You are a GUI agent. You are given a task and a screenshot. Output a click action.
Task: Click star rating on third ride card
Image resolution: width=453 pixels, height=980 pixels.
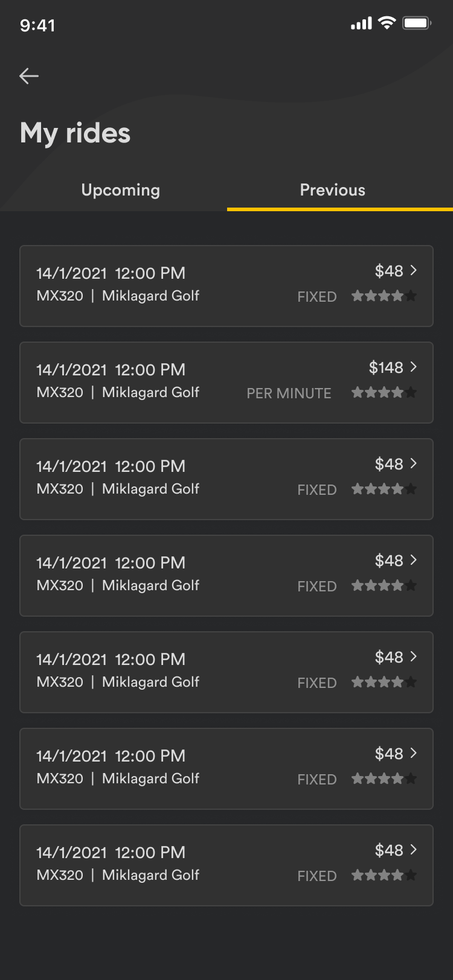pyautogui.click(x=384, y=489)
